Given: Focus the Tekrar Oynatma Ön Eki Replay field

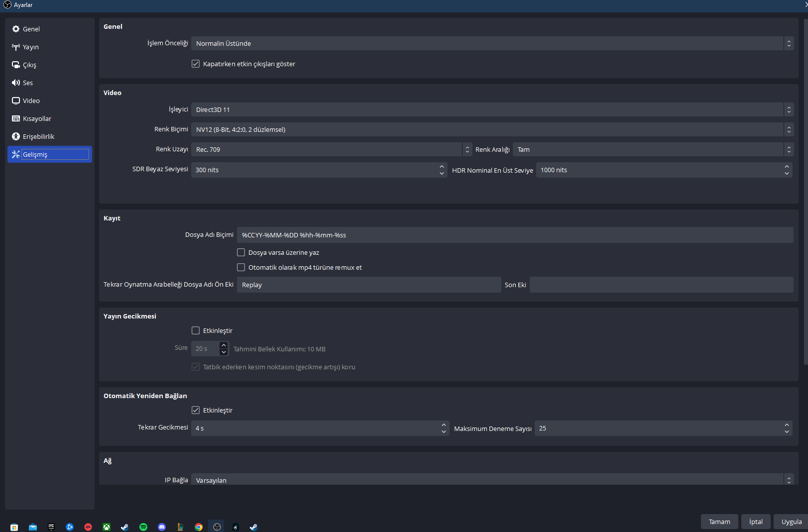Looking at the screenshot, I should point(369,285).
